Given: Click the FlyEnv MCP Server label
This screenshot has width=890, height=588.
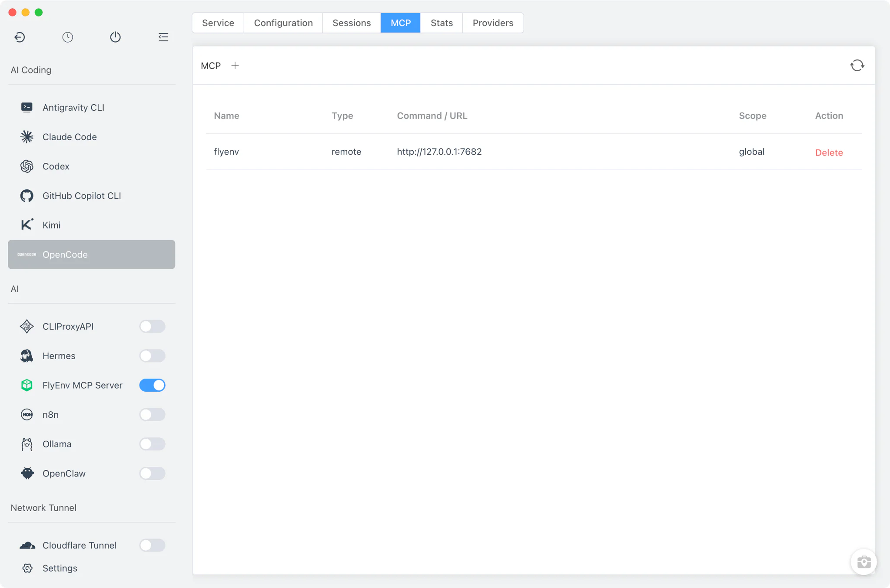Looking at the screenshot, I should pos(83,385).
